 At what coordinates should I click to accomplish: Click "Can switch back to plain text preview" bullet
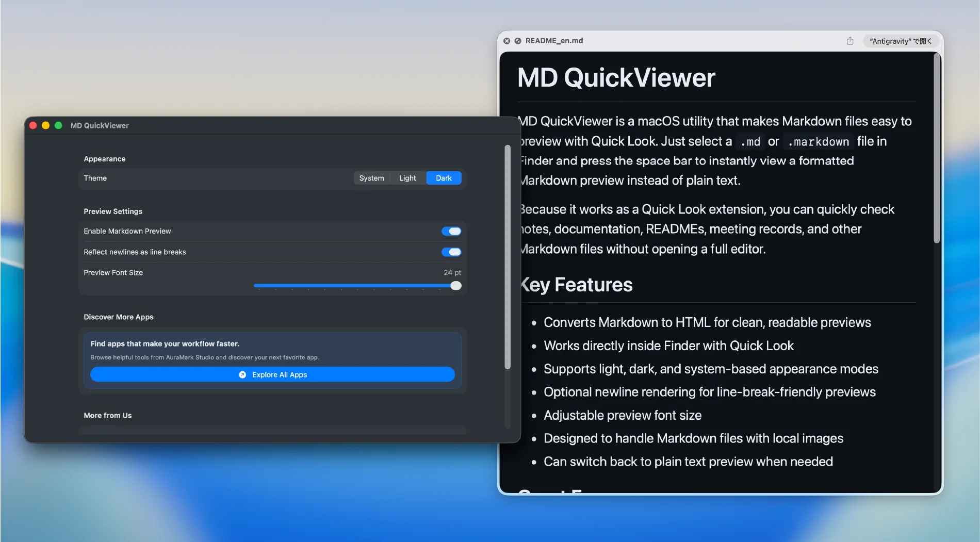(x=688, y=462)
